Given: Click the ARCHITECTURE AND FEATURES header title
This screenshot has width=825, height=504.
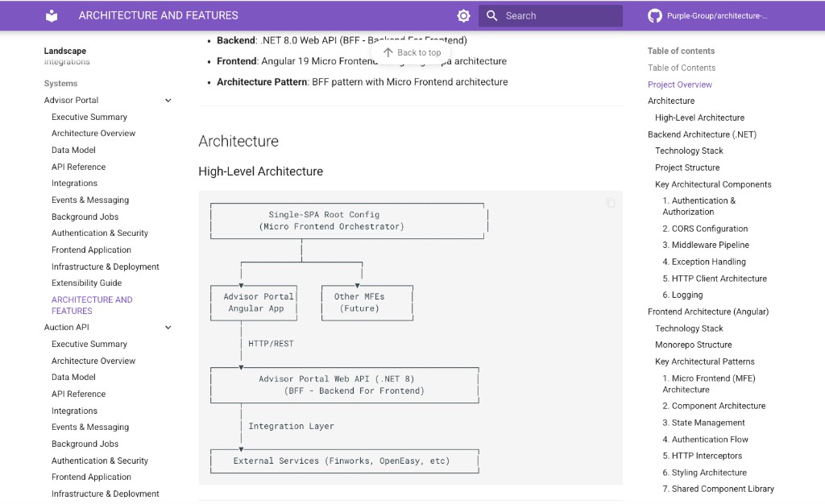Looking at the screenshot, I should pyautogui.click(x=159, y=16).
